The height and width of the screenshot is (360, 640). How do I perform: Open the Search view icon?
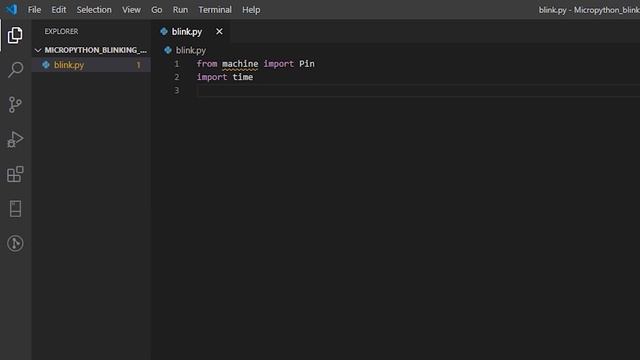pyautogui.click(x=15, y=70)
